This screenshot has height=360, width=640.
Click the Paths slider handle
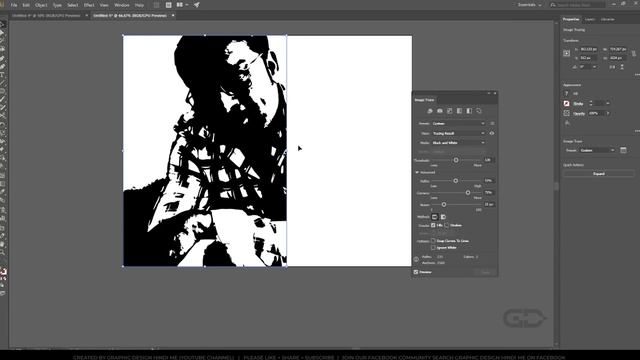point(456,180)
